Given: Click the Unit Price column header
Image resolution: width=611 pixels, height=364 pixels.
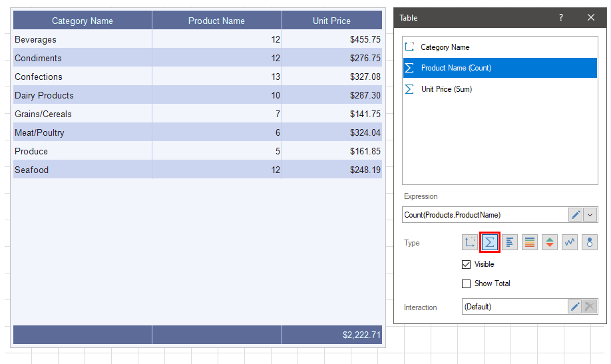Looking at the screenshot, I should (331, 21).
